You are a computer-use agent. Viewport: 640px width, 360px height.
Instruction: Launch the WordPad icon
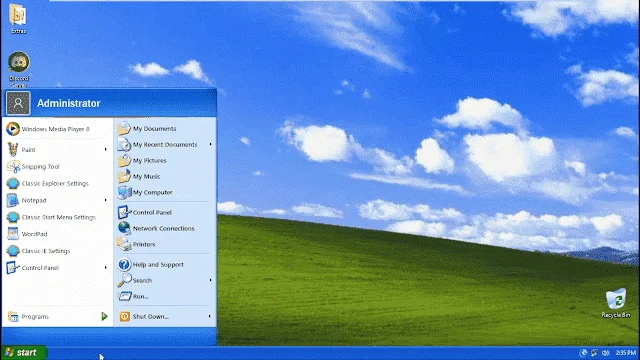point(13,234)
